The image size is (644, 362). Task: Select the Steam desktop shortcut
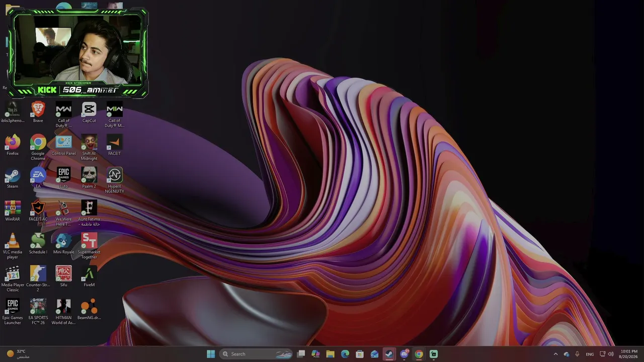[x=13, y=178]
